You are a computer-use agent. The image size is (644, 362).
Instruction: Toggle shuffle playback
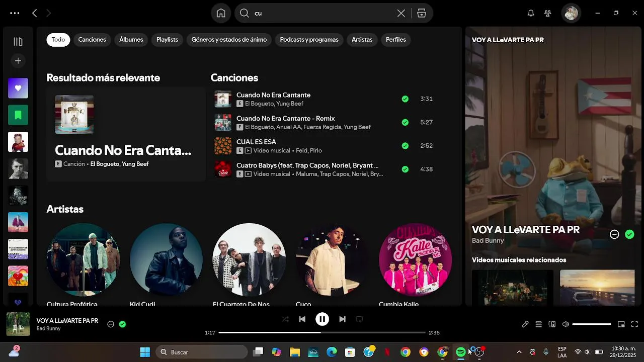coord(285,319)
